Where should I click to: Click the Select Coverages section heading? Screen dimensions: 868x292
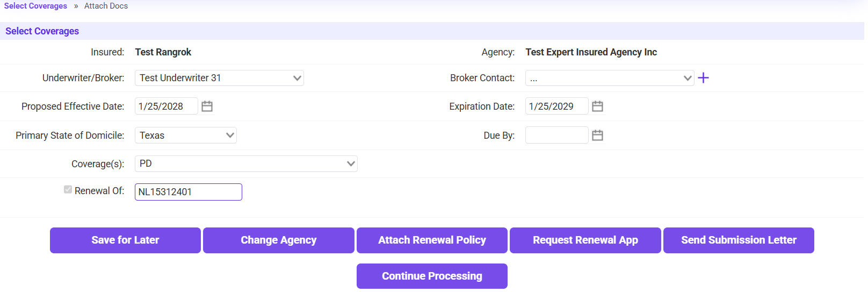pos(42,31)
